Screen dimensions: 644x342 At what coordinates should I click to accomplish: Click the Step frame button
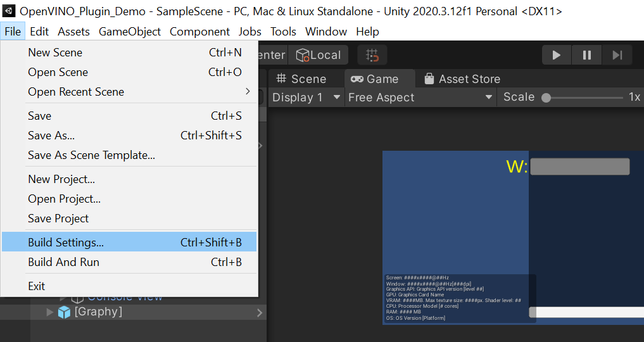click(617, 55)
